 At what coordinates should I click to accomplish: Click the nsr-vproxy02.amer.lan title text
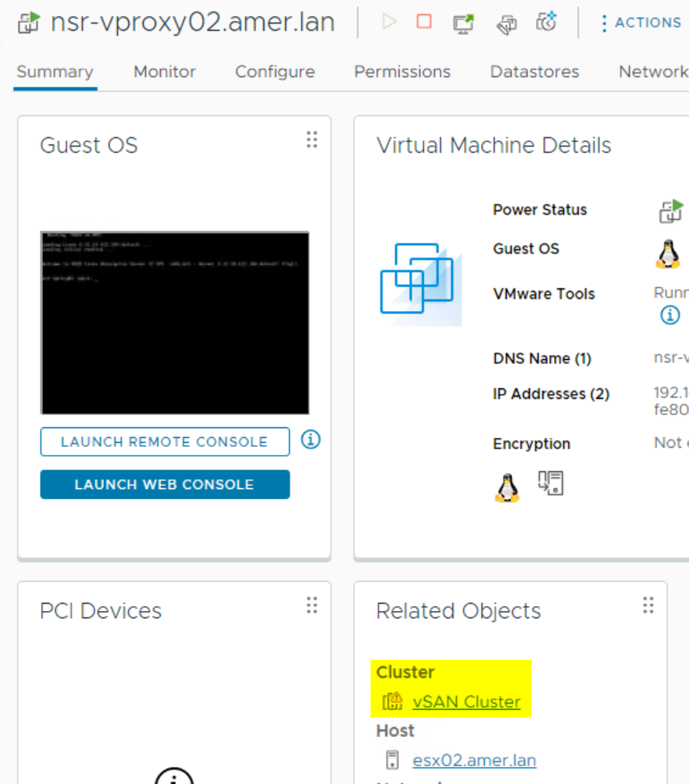click(193, 23)
